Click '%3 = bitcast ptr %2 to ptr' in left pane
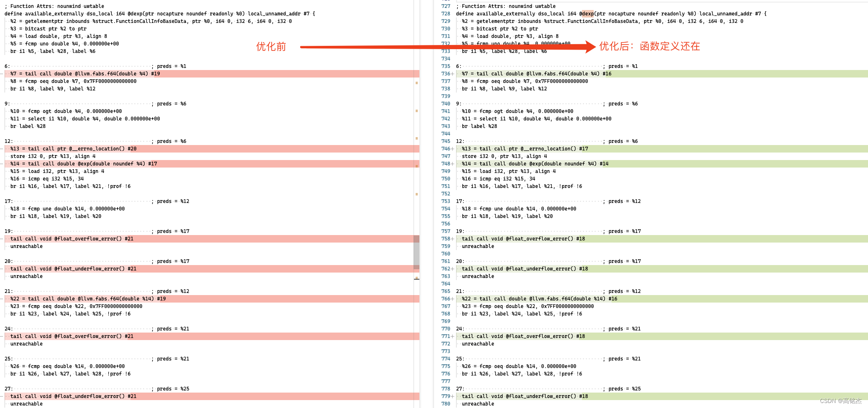This screenshot has height=408, width=868. tap(48, 29)
